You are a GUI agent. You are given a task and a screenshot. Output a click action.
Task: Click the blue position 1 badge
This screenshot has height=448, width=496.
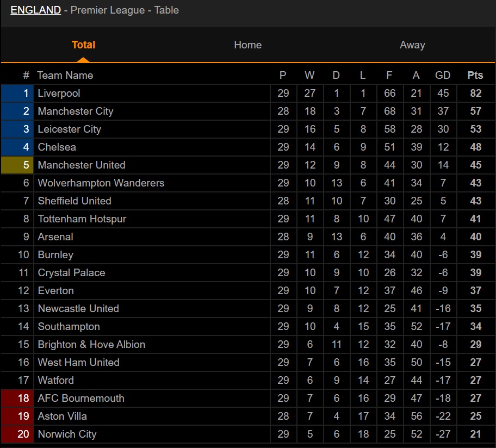pos(17,94)
